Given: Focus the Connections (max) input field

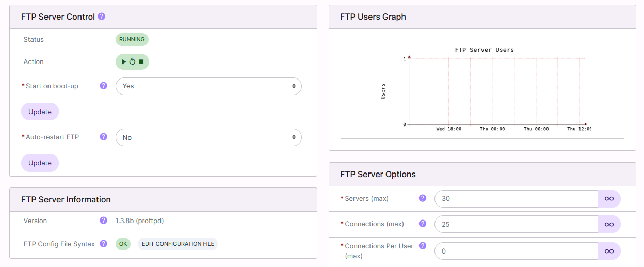Looking at the screenshot, I should click(x=516, y=224).
